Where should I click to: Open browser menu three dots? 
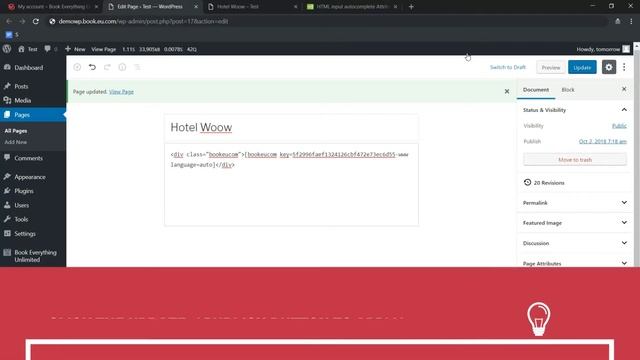click(631, 21)
